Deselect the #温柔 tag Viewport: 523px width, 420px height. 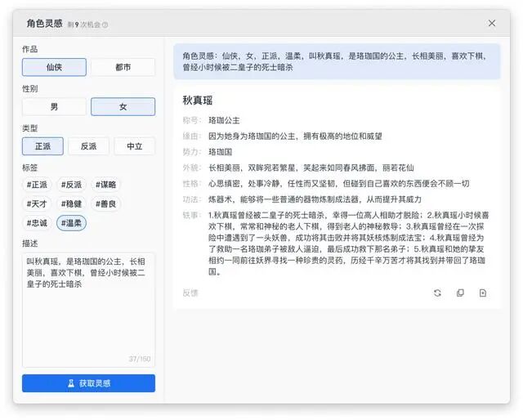tap(71, 223)
